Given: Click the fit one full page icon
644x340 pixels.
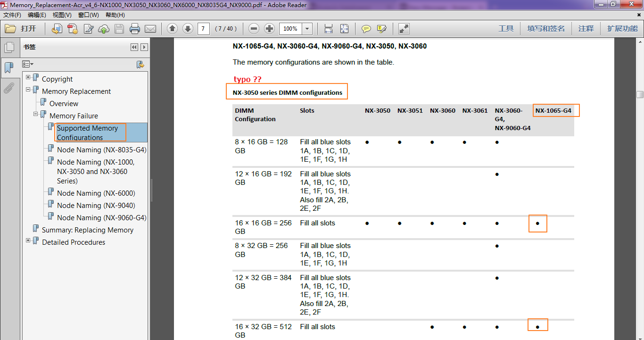Looking at the screenshot, I should pos(344,29).
